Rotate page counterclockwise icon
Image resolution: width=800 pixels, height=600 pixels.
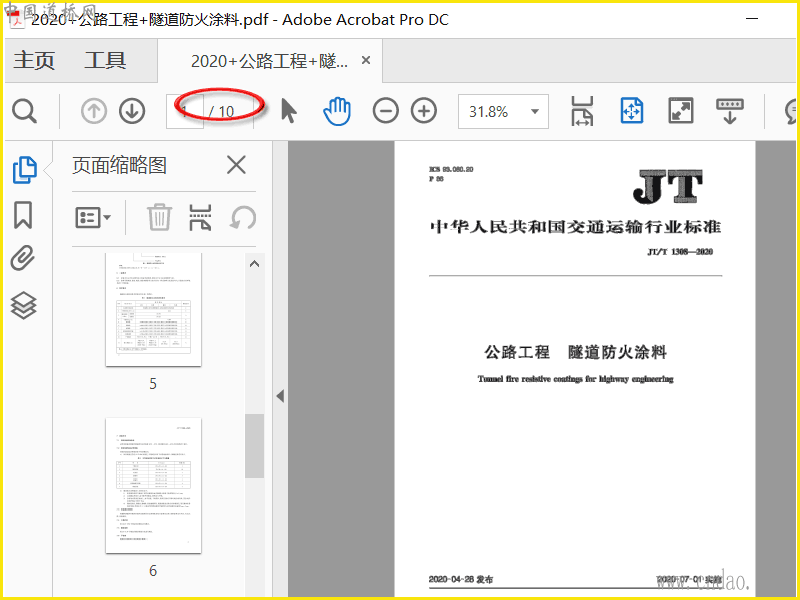pos(243,218)
